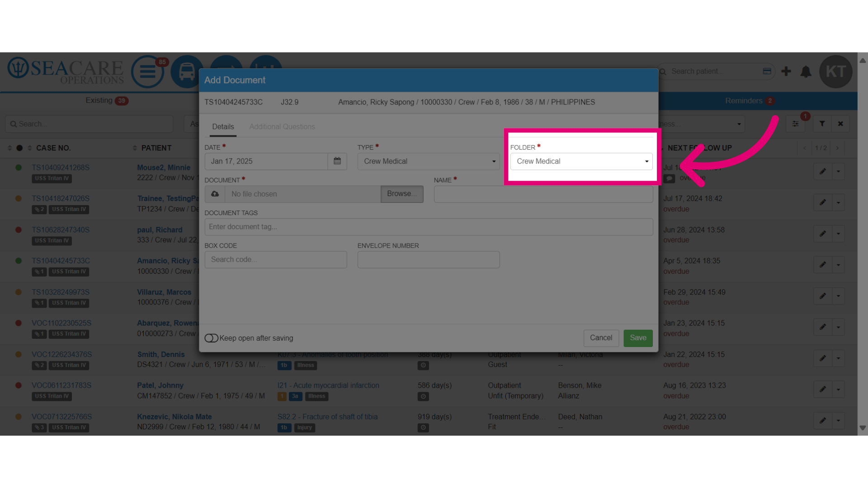Open patient link Knezevic, Nikola Mate
The height and width of the screenshot is (488, 868).
click(x=175, y=417)
